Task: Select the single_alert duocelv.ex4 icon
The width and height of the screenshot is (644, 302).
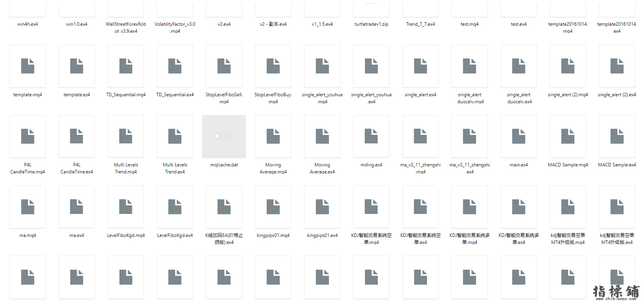Action: pyautogui.click(x=519, y=66)
